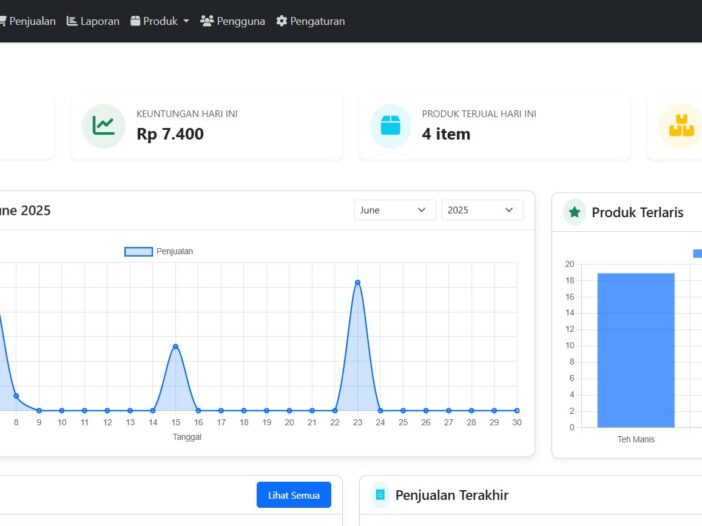702x526 pixels.
Task: Click the Rp 7.400 profit value
Action: point(170,134)
